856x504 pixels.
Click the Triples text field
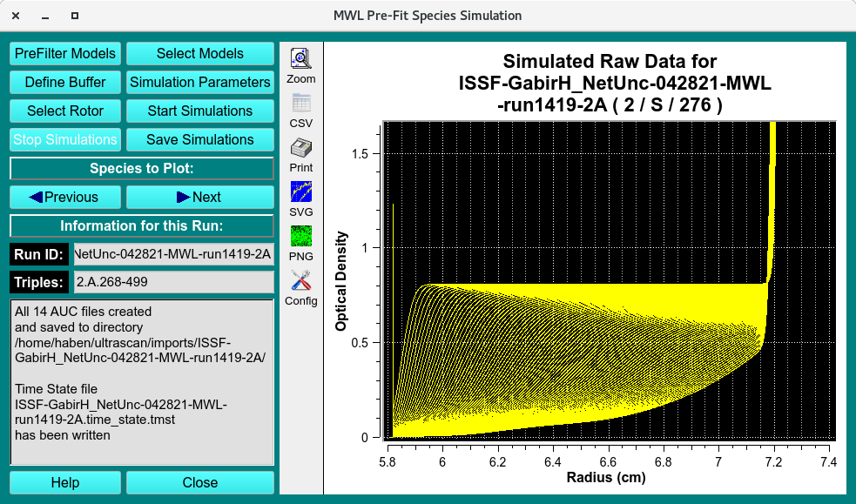tap(173, 282)
